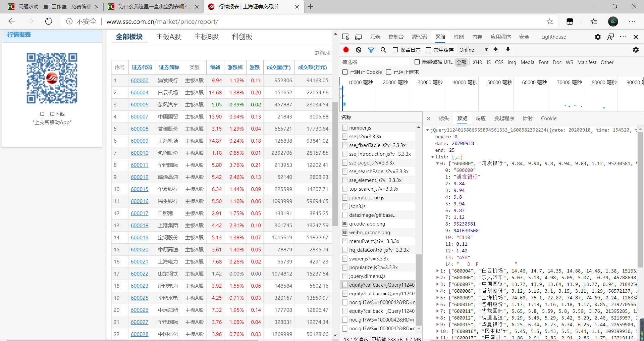Reload the page with the refresh icon
The height and width of the screenshot is (341, 644).
49,21
